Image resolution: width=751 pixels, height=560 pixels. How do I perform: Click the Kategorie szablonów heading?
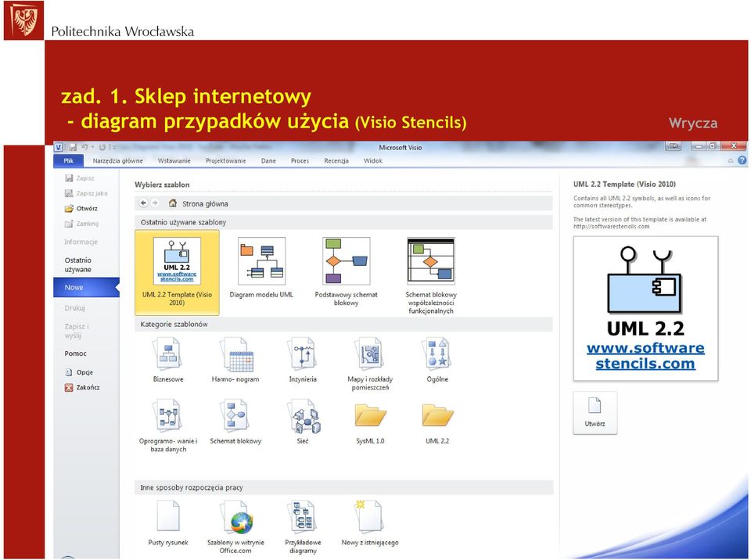(x=174, y=325)
